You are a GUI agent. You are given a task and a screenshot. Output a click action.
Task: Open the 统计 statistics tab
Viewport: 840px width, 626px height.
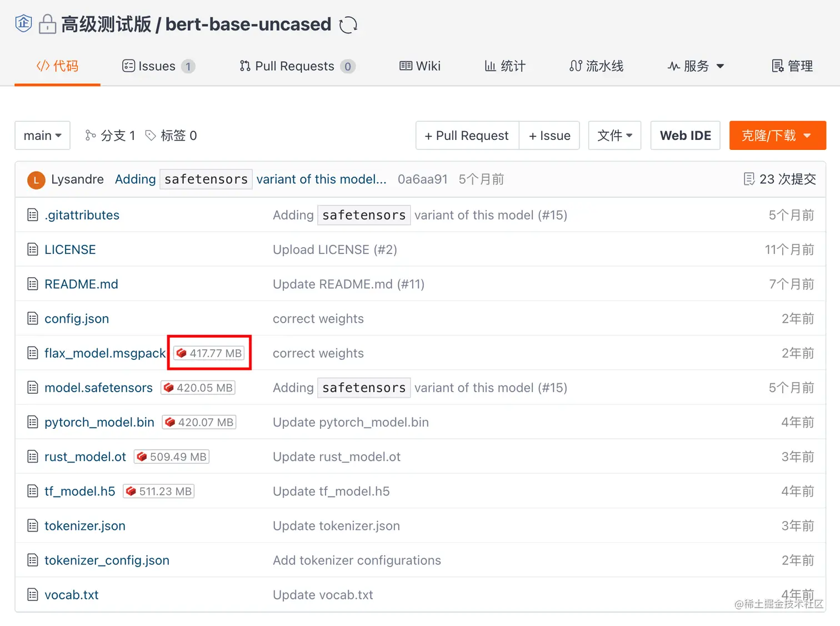pos(505,66)
